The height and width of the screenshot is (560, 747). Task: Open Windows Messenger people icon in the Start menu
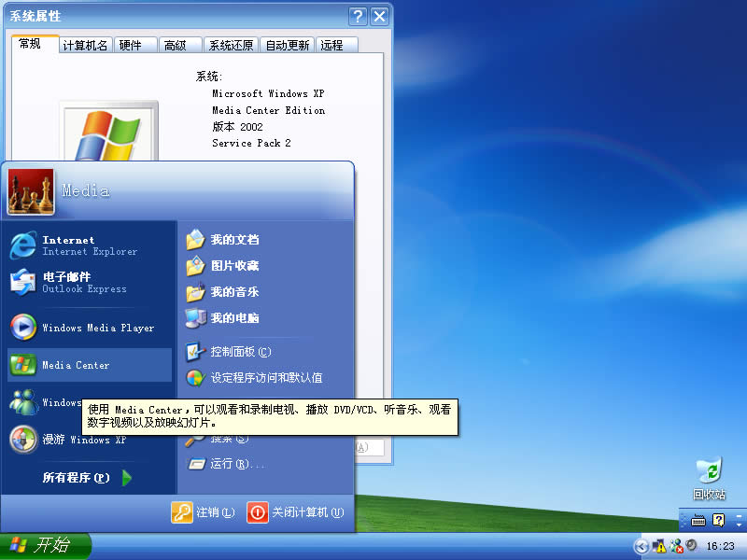(x=24, y=402)
